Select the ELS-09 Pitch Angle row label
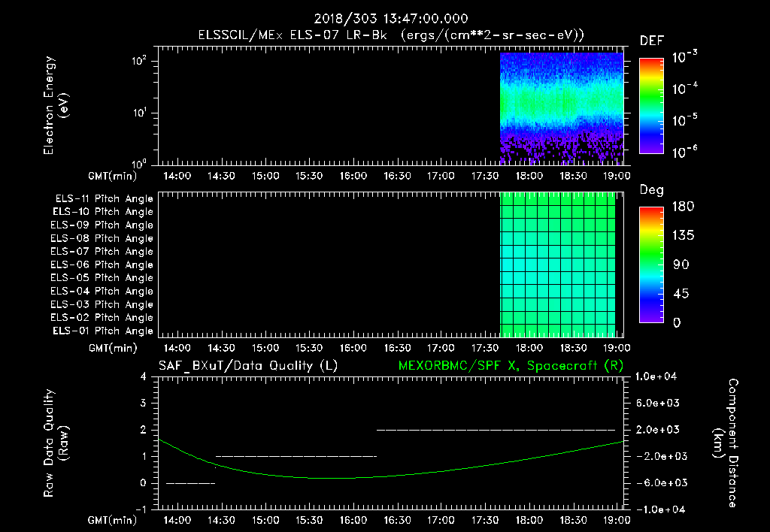The image size is (770, 532). 102,225
